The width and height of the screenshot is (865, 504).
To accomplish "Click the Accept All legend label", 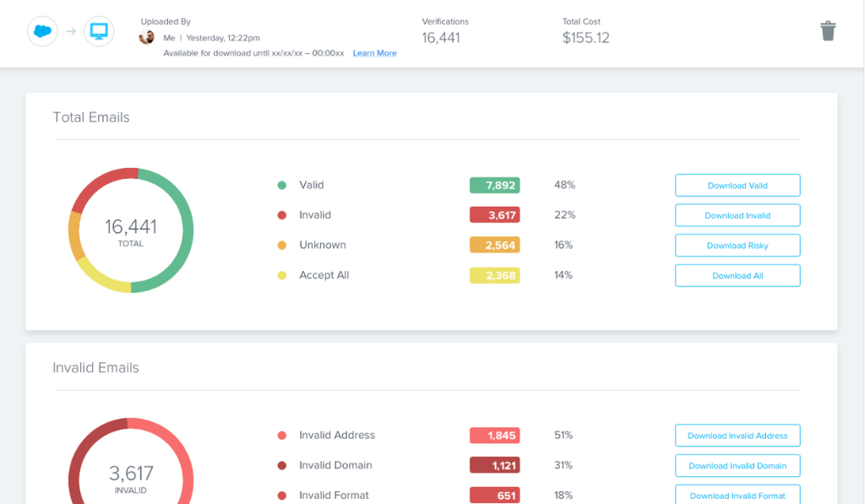I will click(324, 274).
